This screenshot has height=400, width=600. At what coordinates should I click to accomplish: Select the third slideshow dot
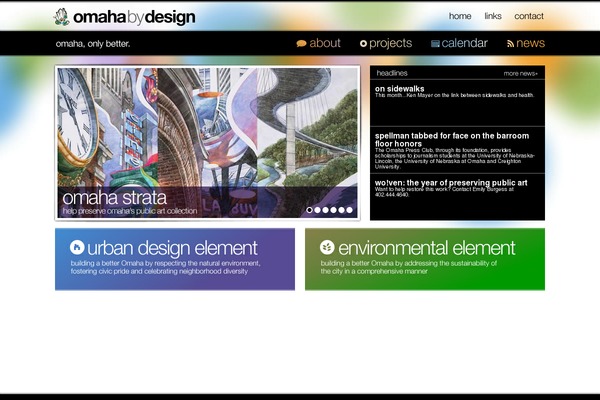point(325,210)
